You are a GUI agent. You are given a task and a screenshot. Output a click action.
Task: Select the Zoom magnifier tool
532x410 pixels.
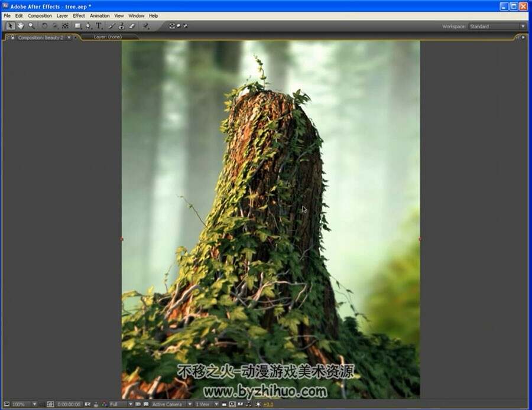tap(31, 26)
